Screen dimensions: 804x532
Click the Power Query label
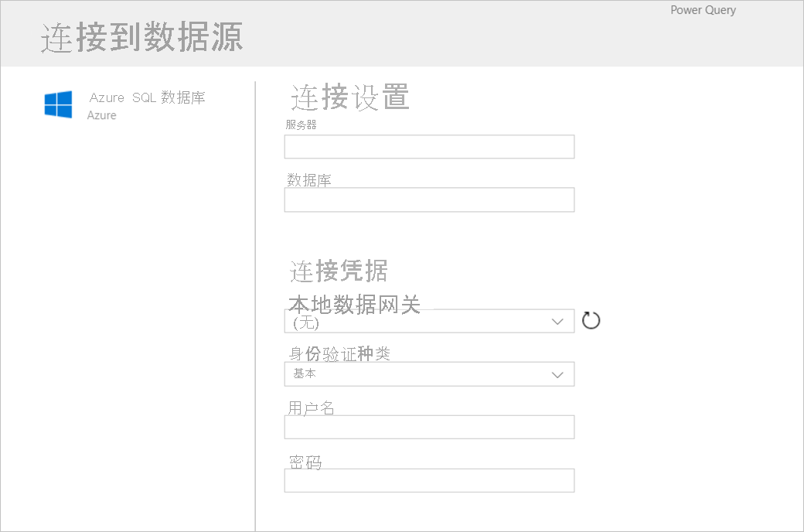coord(703,10)
